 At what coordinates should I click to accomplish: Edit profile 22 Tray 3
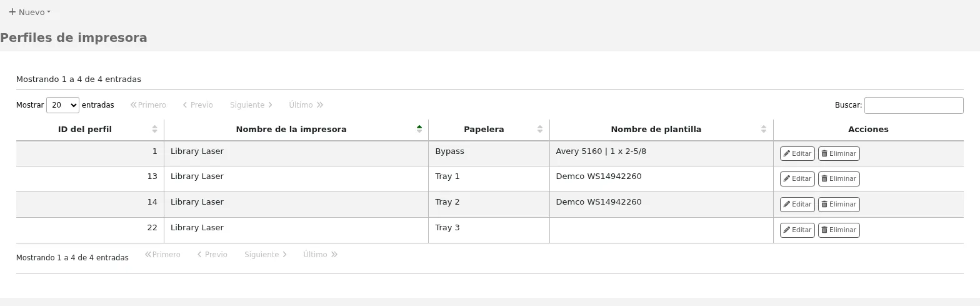797,230
